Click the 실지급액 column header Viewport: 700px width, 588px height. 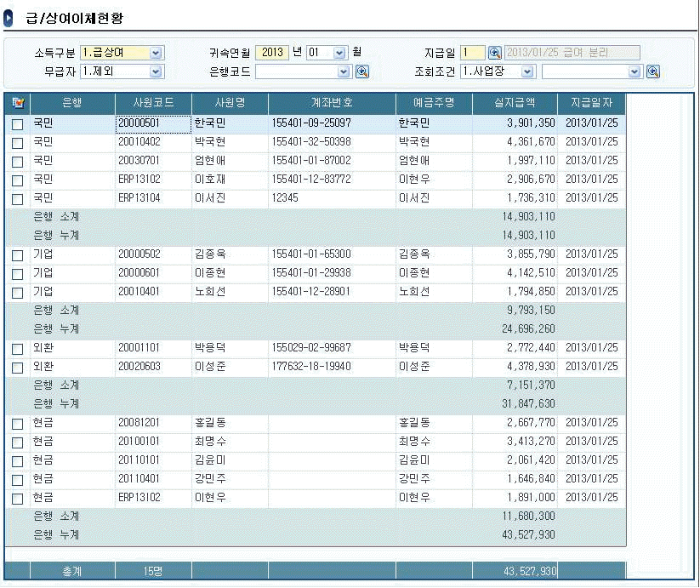[x=515, y=103]
